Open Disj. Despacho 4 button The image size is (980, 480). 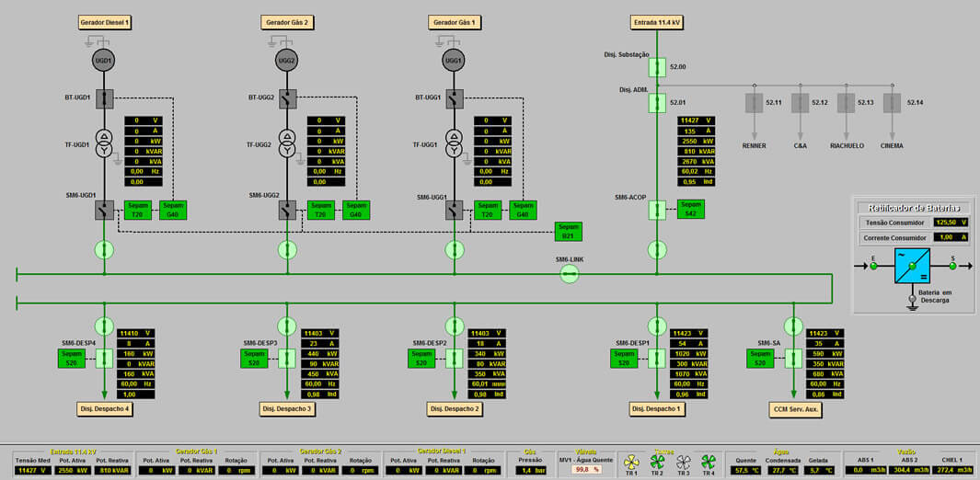(x=105, y=408)
